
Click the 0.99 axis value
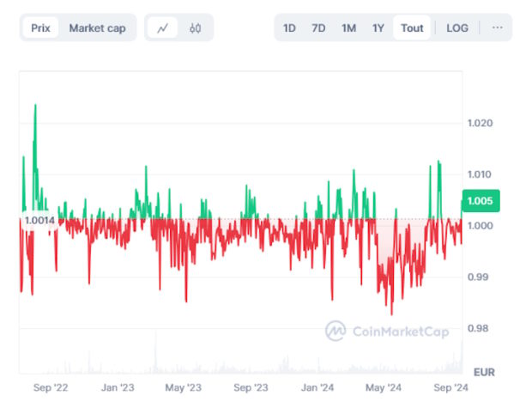478,277
